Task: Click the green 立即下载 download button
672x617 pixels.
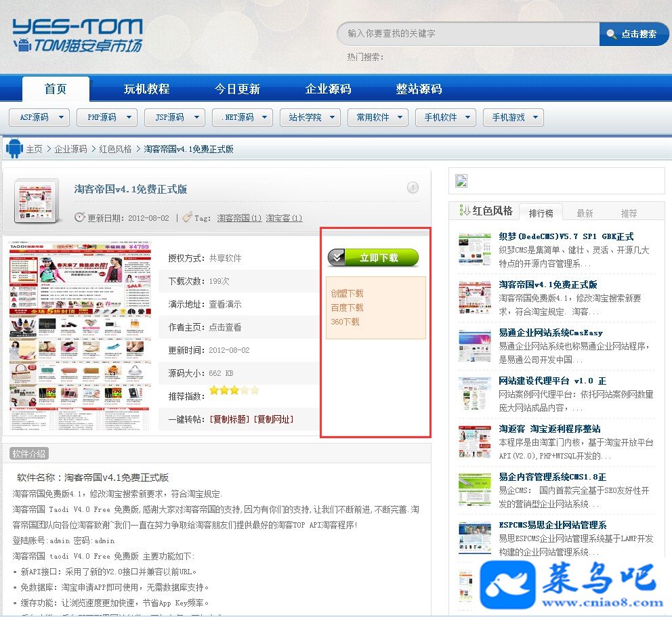Action: pyautogui.click(x=373, y=257)
